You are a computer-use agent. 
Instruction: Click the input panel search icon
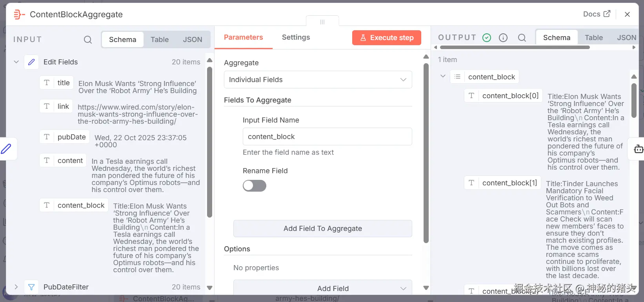pos(88,40)
